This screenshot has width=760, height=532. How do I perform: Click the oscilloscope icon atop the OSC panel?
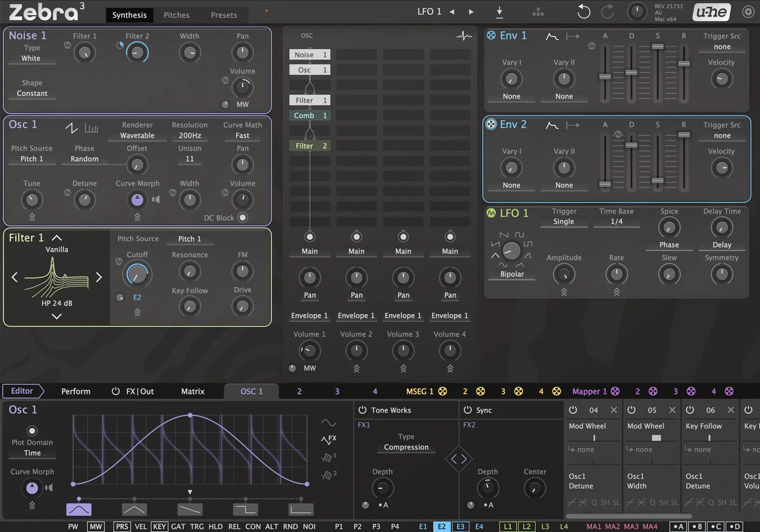[463, 35]
